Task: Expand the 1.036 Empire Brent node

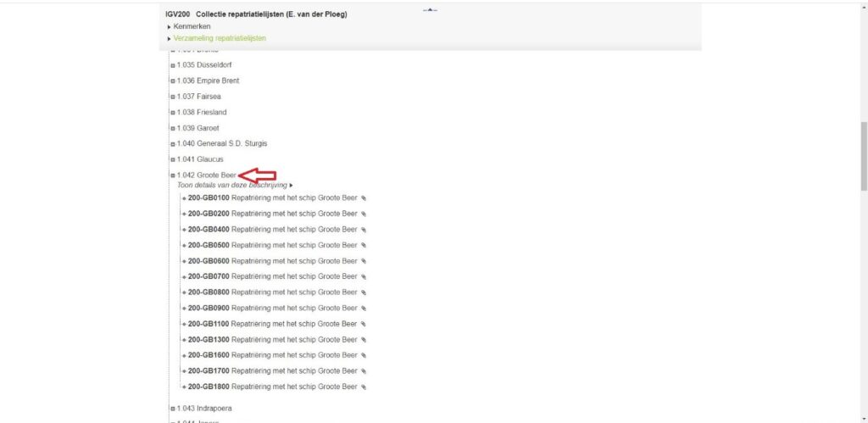Action: [173, 81]
